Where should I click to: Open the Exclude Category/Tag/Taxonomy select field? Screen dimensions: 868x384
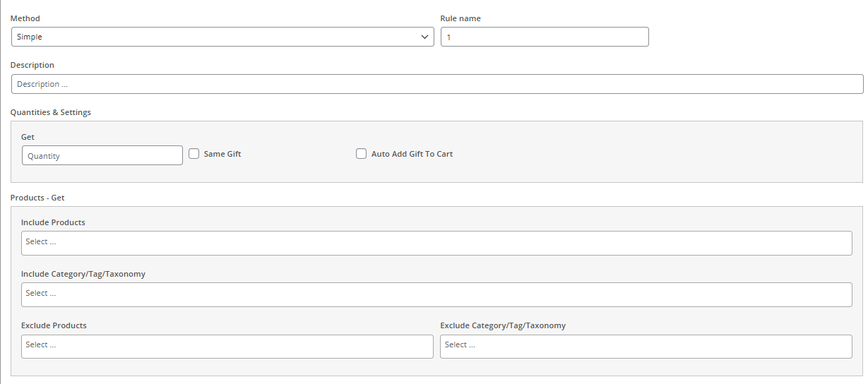646,346
